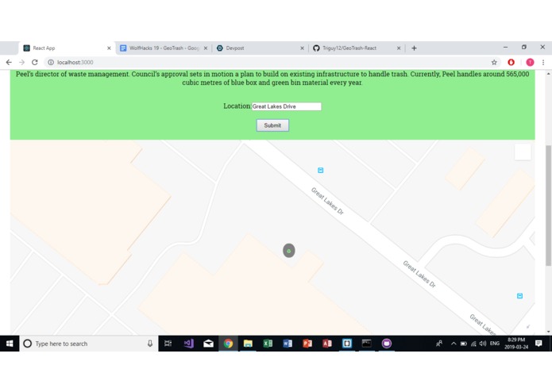This screenshot has height=392, width=552.
Task: Open File Explorer from the taskbar
Action: click(x=248, y=344)
